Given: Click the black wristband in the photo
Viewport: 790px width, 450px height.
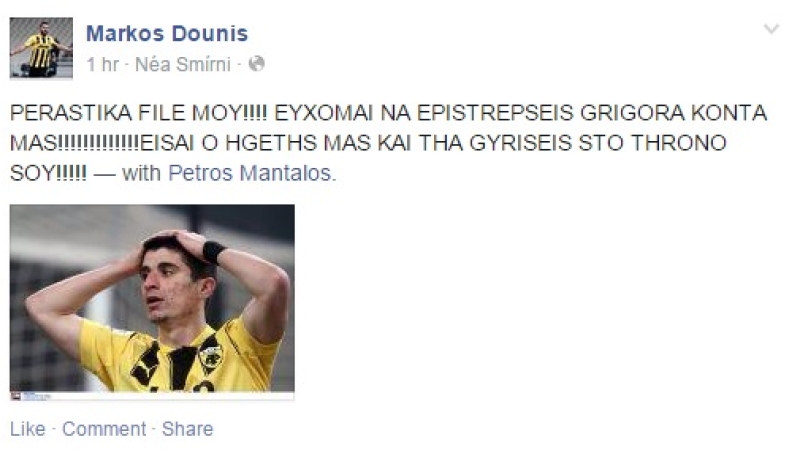Looking at the screenshot, I should 214,252.
